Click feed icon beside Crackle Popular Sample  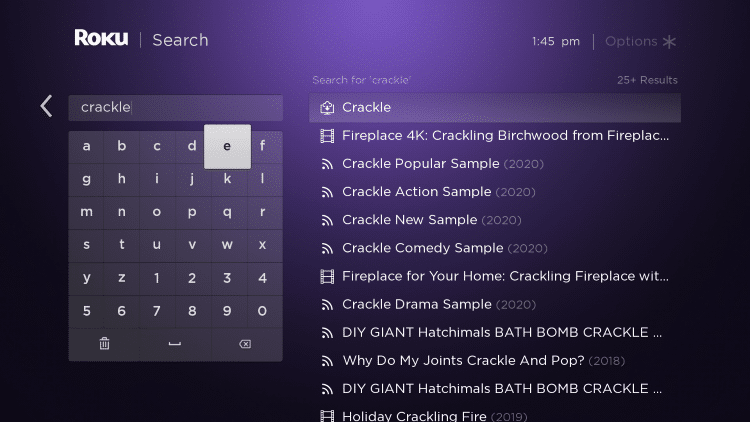click(327, 164)
